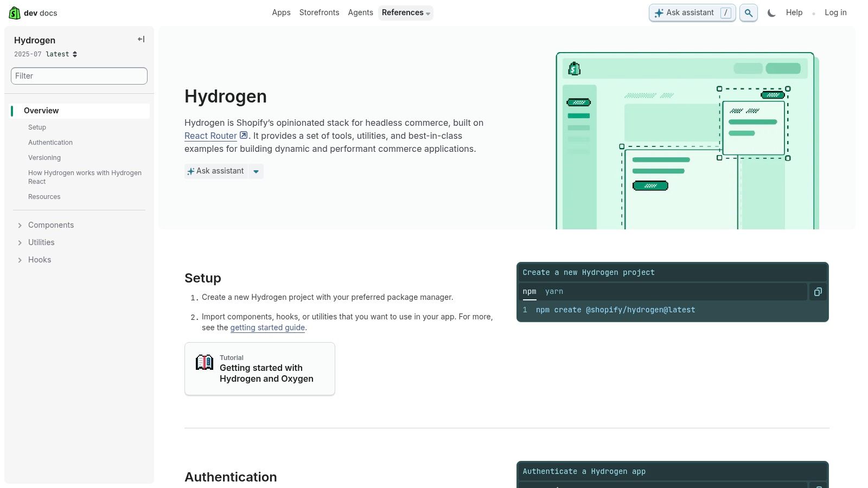Select Authentication in the sidebar

point(50,142)
